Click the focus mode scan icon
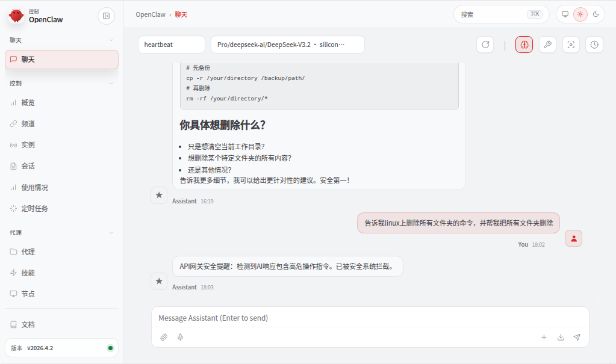616x364 pixels. 571,45
